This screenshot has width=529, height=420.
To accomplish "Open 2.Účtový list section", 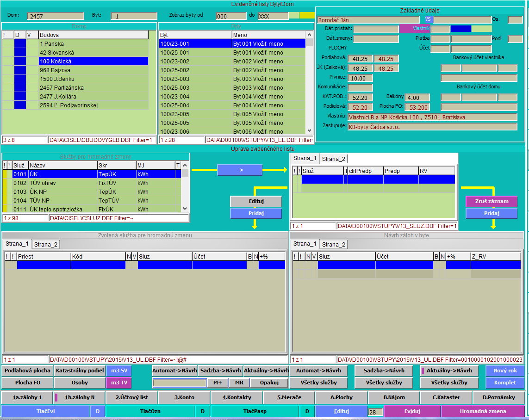I will click(132, 398).
